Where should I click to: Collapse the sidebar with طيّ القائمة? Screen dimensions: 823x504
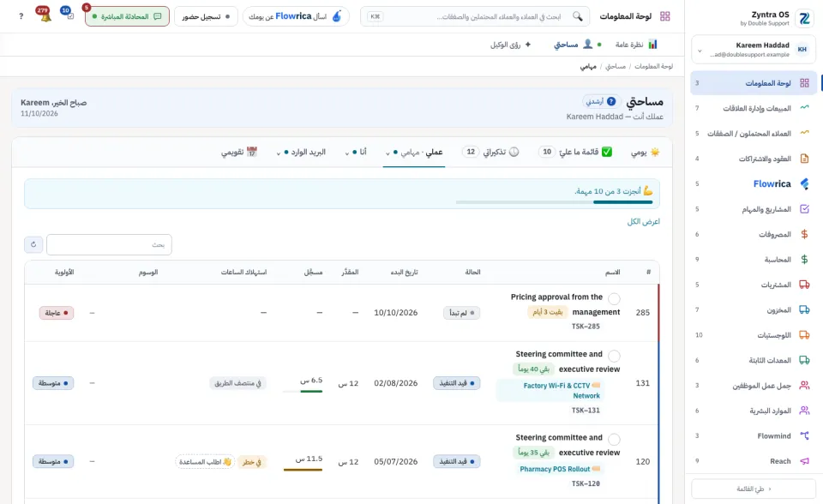coord(754,489)
